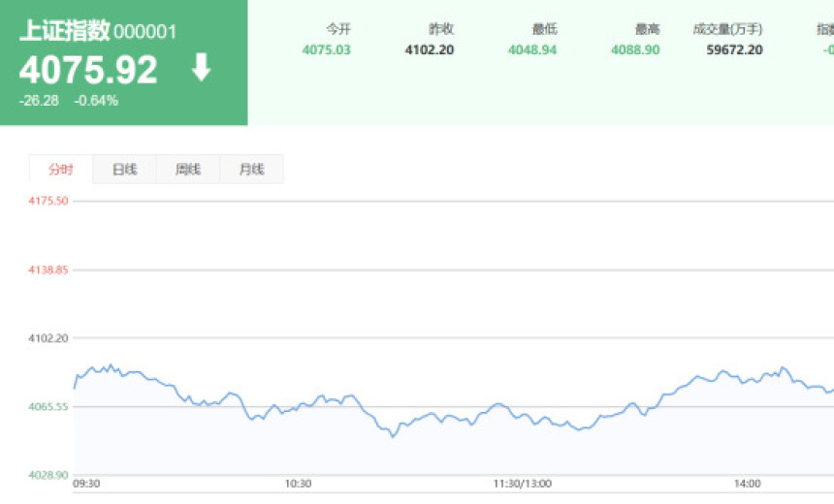Click the 4102.20 price axis label
This screenshot has height=504, width=834.
[48, 338]
